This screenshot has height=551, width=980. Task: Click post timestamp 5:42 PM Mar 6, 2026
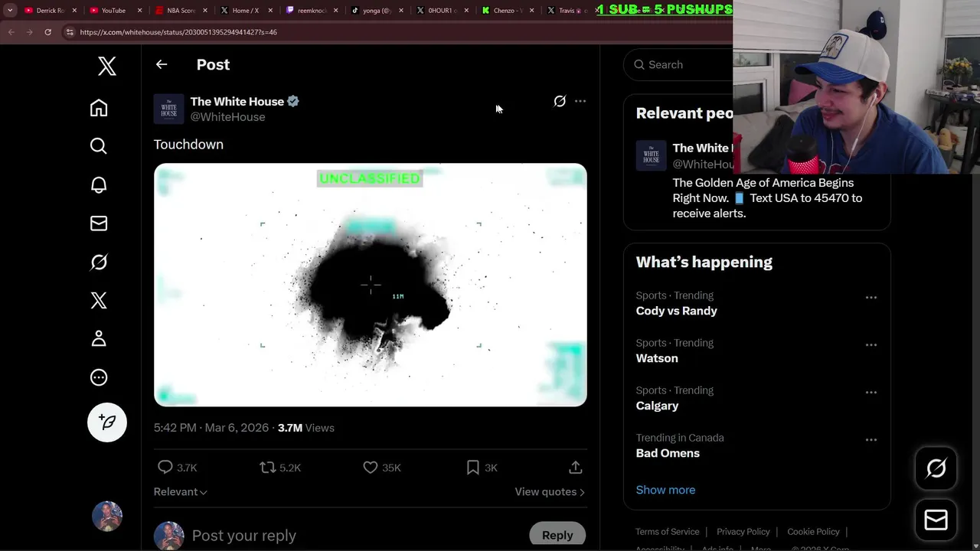tap(211, 428)
